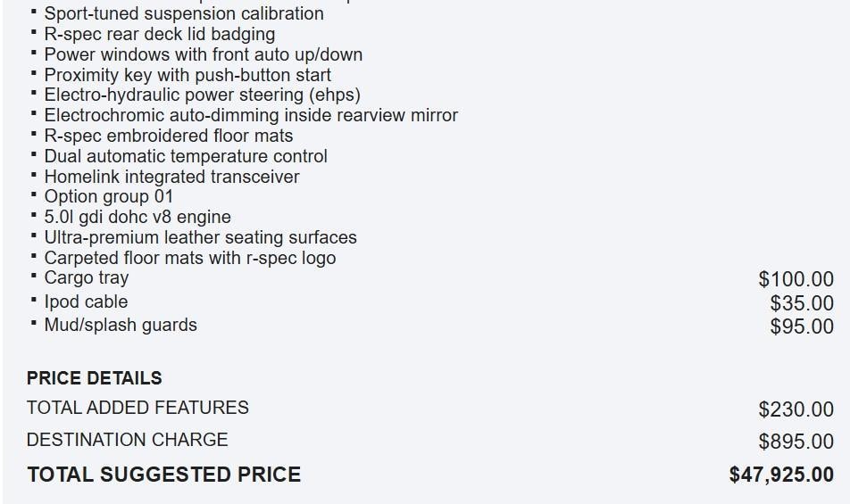Click Ultra-premium leather seating surfaces

(200, 238)
